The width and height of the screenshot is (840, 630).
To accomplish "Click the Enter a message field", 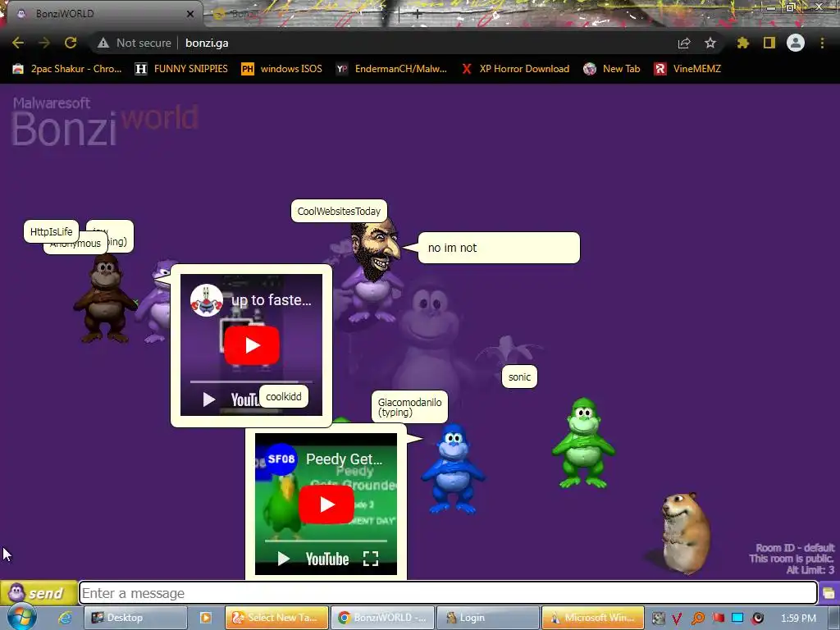I will 448,593.
